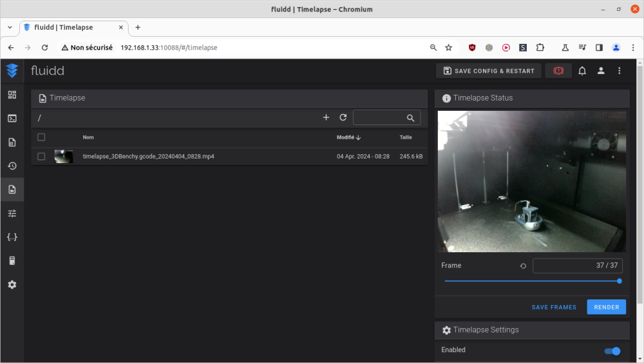Image resolution: width=644 pixels, height=363 pixels.
Task: Open the System page sidebar icon
Action: (12, 260)
